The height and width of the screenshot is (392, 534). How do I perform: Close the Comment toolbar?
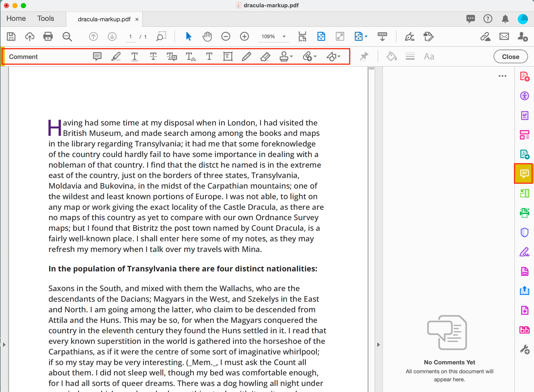pos(510,57)
